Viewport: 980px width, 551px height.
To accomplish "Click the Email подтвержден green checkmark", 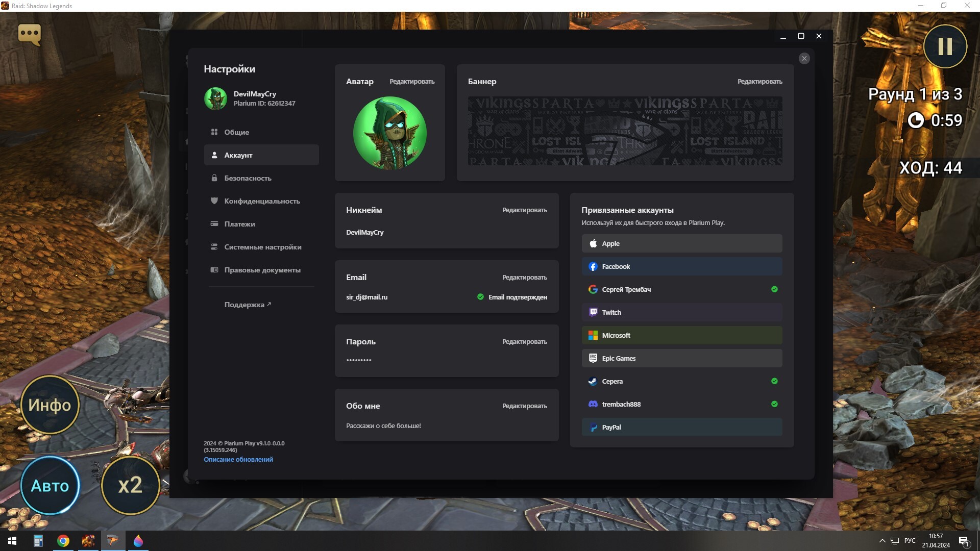I will [x=480, y=297].
